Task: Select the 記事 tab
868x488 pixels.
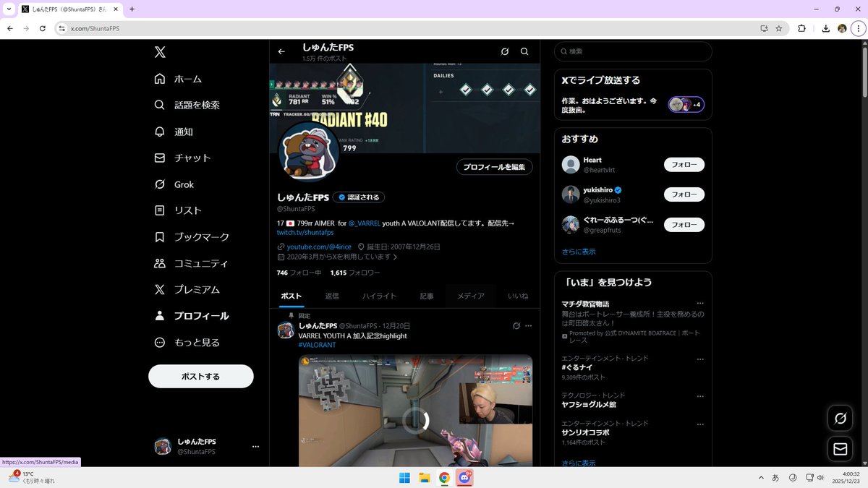Action: [427, 296]
